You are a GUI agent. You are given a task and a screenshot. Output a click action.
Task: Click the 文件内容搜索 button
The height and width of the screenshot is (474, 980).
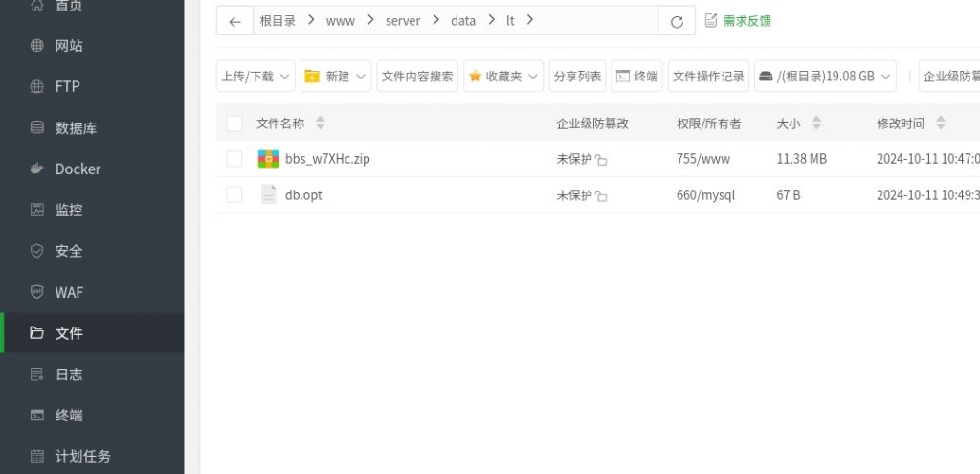(417, 77)
